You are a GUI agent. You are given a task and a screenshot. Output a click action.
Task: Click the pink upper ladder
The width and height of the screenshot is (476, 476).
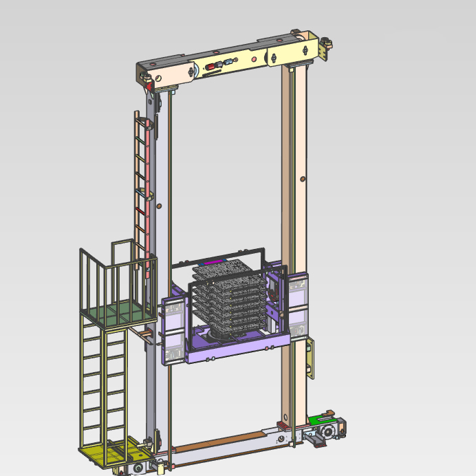pos(140,186)
